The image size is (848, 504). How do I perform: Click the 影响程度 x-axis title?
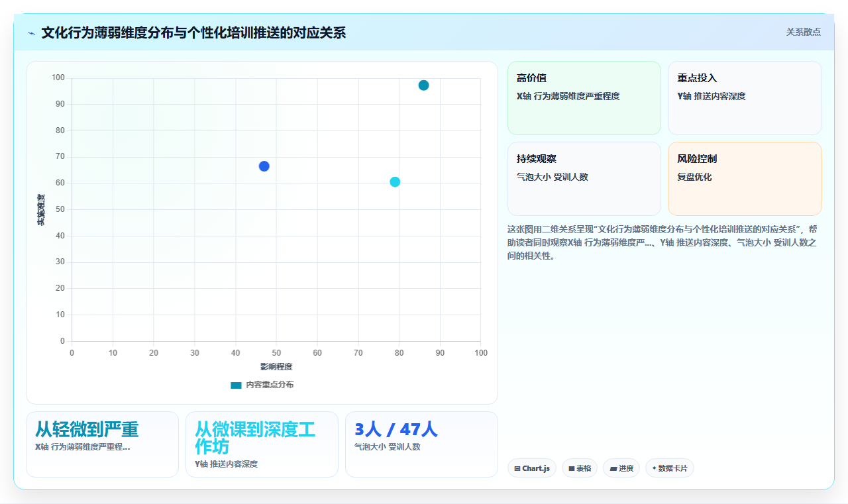coord(276,366)
